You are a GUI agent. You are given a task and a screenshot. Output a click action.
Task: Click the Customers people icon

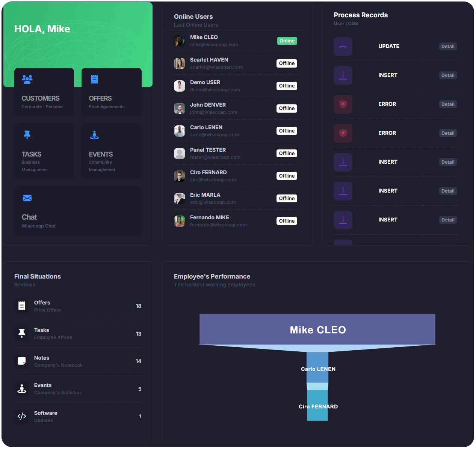pyautogui.click(x=27, y=79)
